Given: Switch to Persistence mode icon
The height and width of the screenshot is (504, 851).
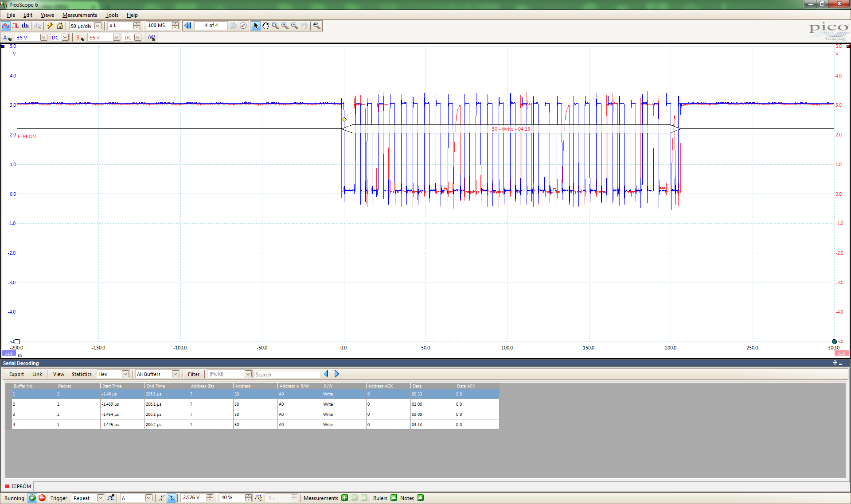Looking at the screenshot, I should 16,26.
